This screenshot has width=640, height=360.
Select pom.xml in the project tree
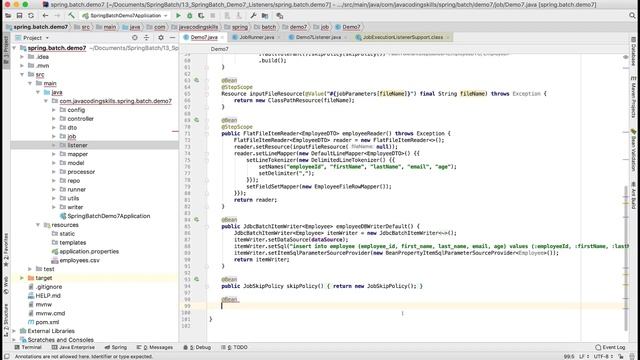tap(43, 322)
